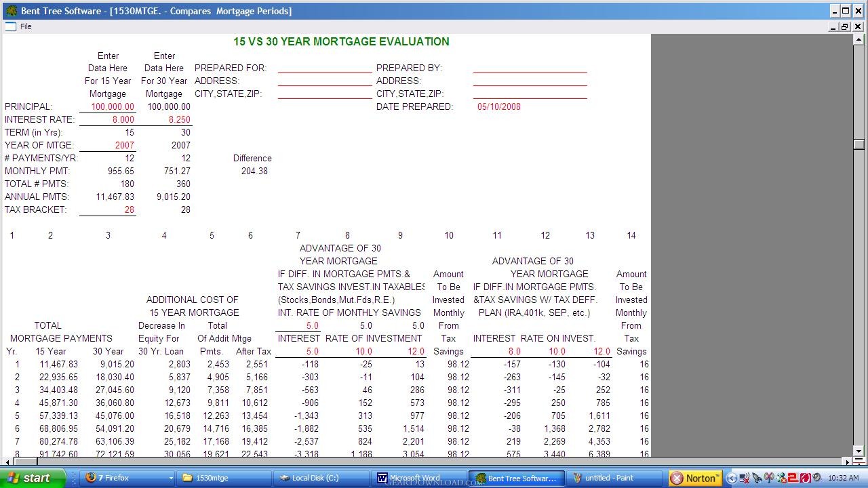Minimize the inner document window
This screenshot has width=868, height=488.
[x=834, y=26]
